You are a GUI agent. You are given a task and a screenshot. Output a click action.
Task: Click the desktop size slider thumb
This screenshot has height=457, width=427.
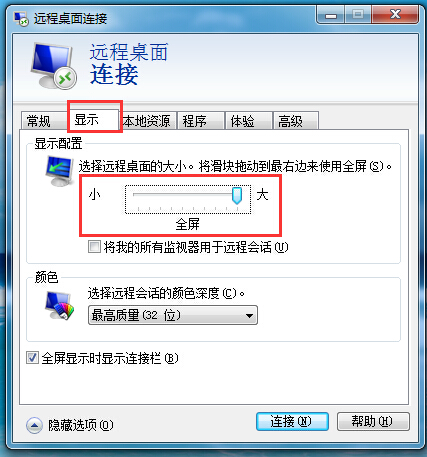tap(237, 196)
